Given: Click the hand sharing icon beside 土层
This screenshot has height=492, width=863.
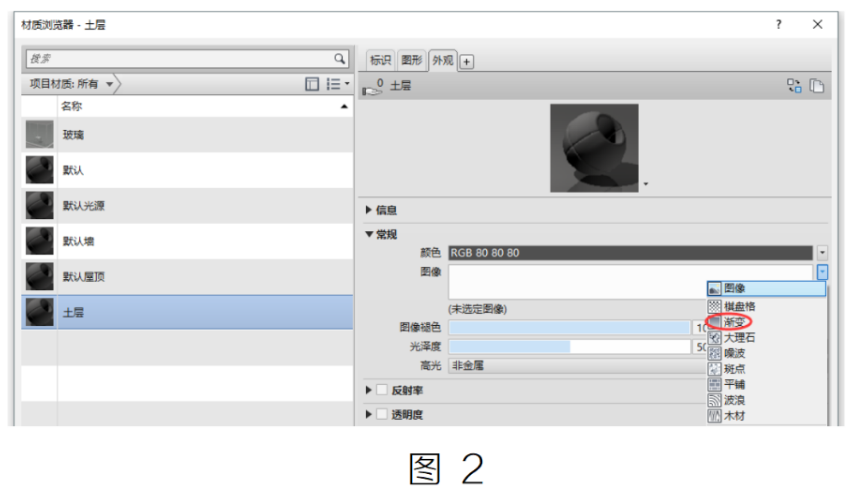Looking at the screenshot, I should pos(373,87).
